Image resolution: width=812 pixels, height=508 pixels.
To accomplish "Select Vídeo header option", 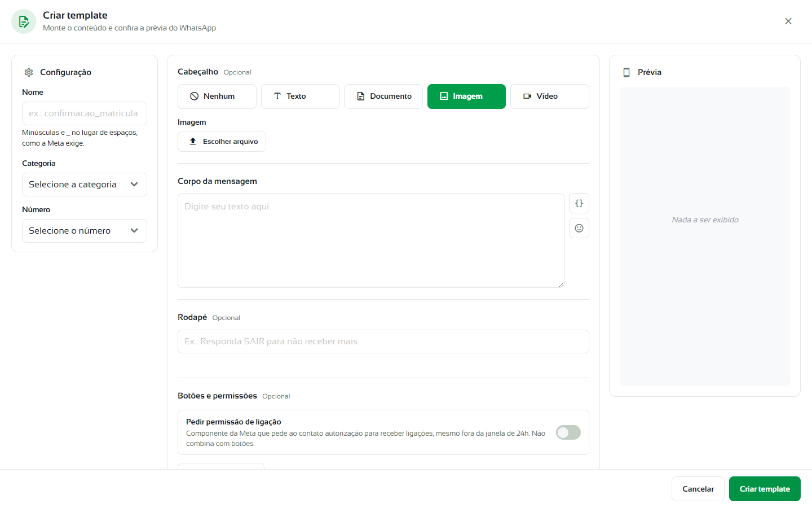I will pos(550,97).
